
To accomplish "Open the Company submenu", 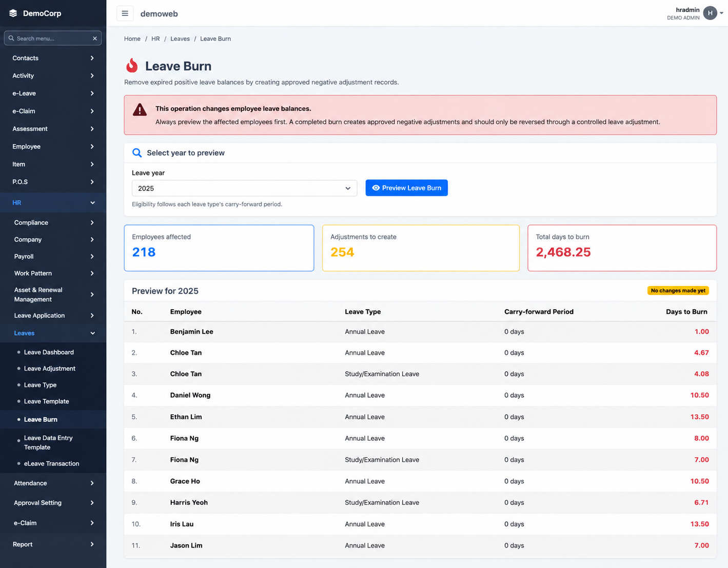I will [x=53, y=239].
